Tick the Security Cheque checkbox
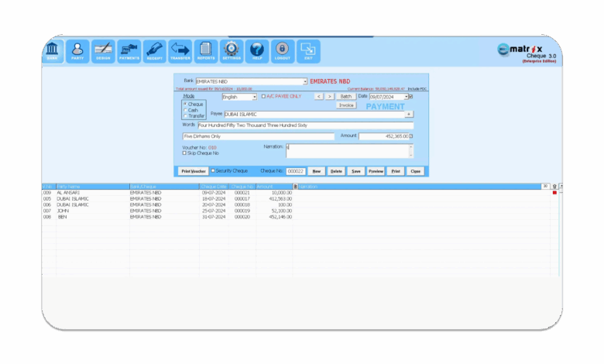This screenshot has width=604, height=364. pos(213,170)
